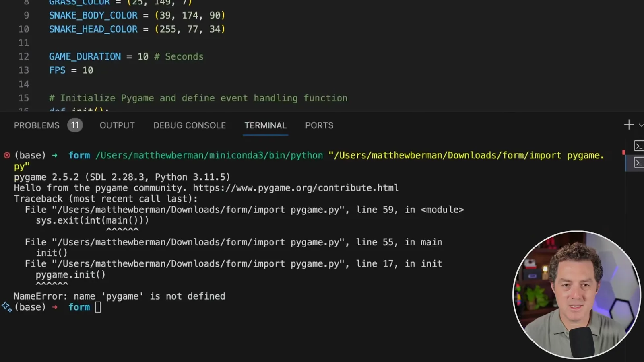
Task: Select the Terminal tab
Action: [x=266, y=125]
